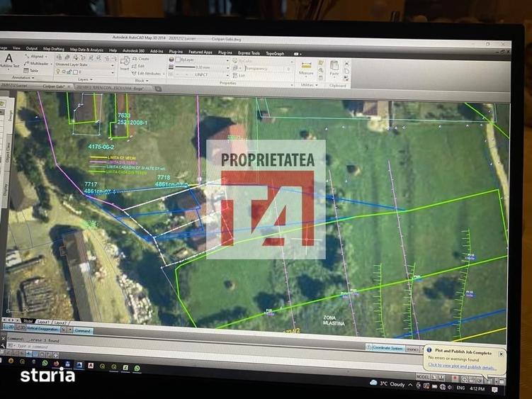Screen dimensions: 532x399
Task: Switch to Layout1 tab
Action: pyautogui.click(x=44, y=322)
